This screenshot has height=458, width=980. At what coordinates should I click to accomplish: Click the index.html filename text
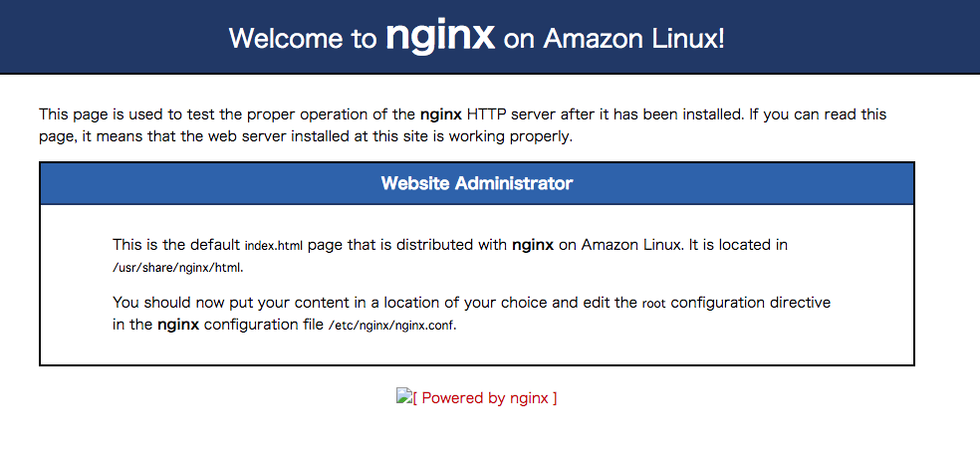tap(274, 245)
